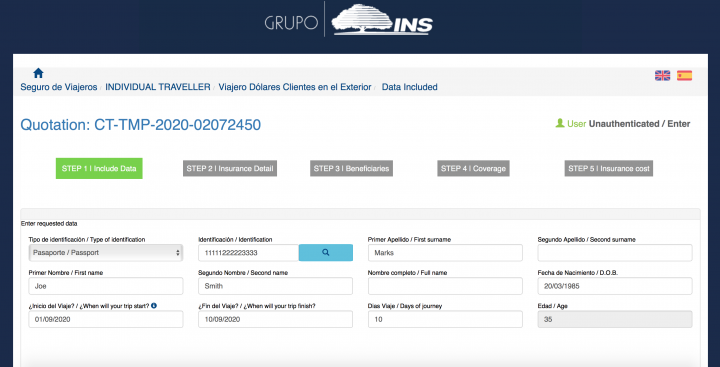This screenshot has height=367, width=720.
Task: Go to STEP 2 Insurance Detail tab
Action: tap(230, 169)
